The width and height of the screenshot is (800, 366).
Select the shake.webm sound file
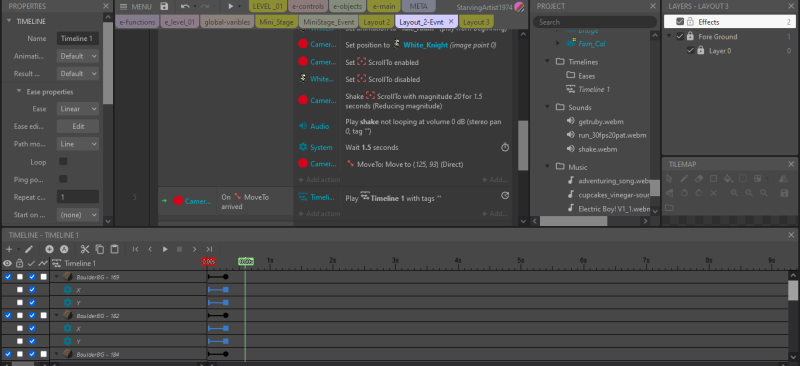point(597,149)
